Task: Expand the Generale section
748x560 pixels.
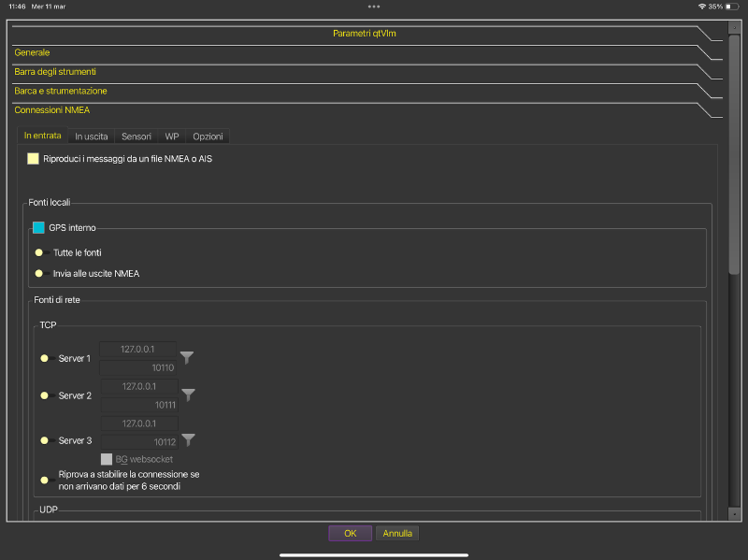Action: coord(32,52)
